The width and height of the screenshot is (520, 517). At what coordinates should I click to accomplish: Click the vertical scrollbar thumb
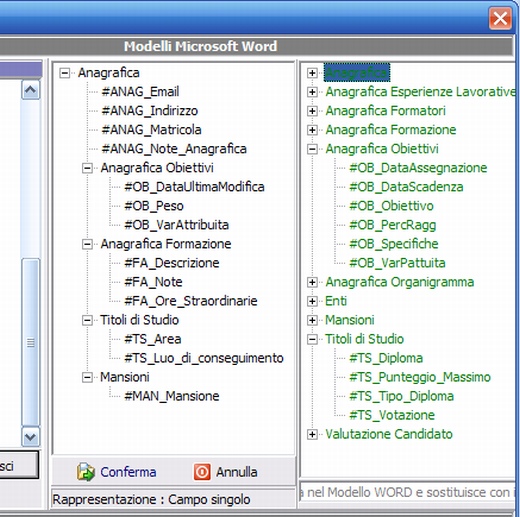[31, 342]
